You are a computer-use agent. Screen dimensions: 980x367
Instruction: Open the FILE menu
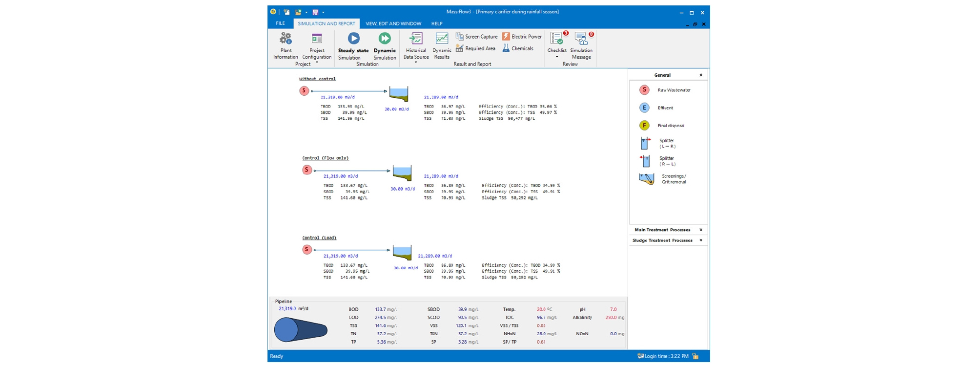pos(280,23)
